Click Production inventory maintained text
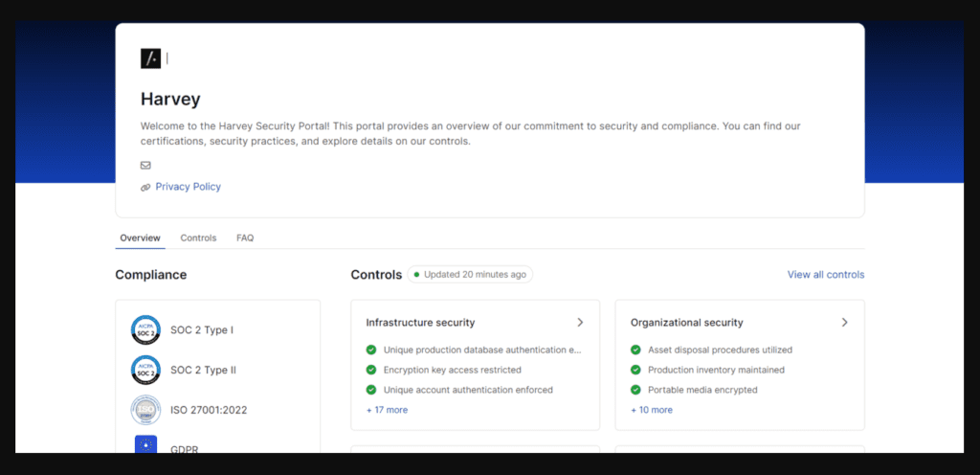This screenshot has height=475, width=980. 716,370
